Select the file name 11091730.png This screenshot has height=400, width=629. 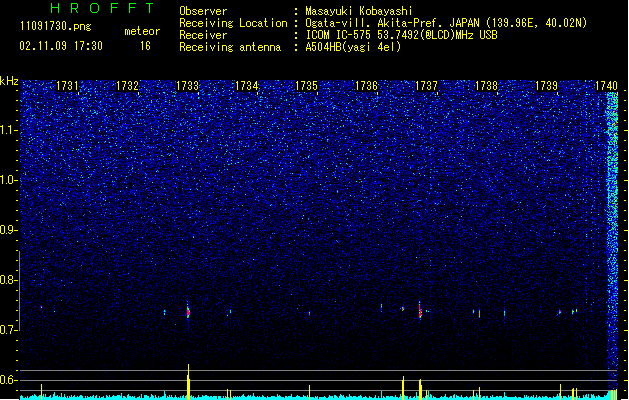tap(56, 26)
